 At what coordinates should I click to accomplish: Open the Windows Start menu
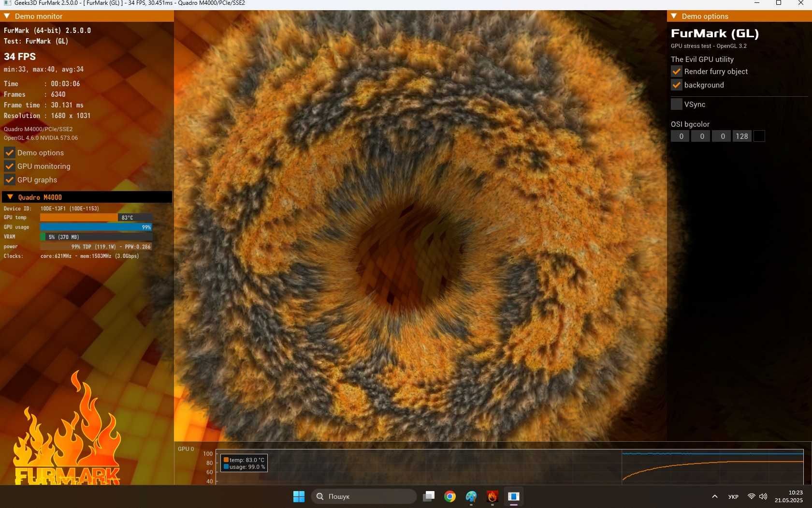pyautogui.click(x=299, y=496)
